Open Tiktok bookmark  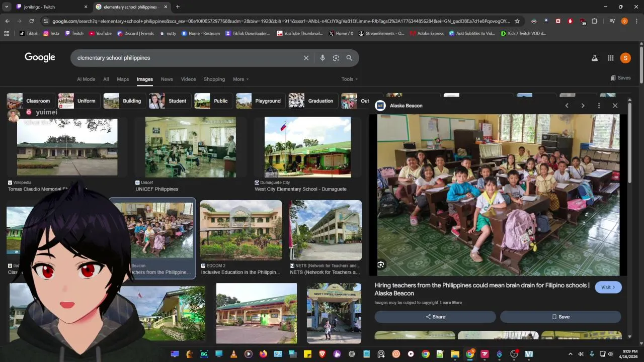[x=28, y=33]
